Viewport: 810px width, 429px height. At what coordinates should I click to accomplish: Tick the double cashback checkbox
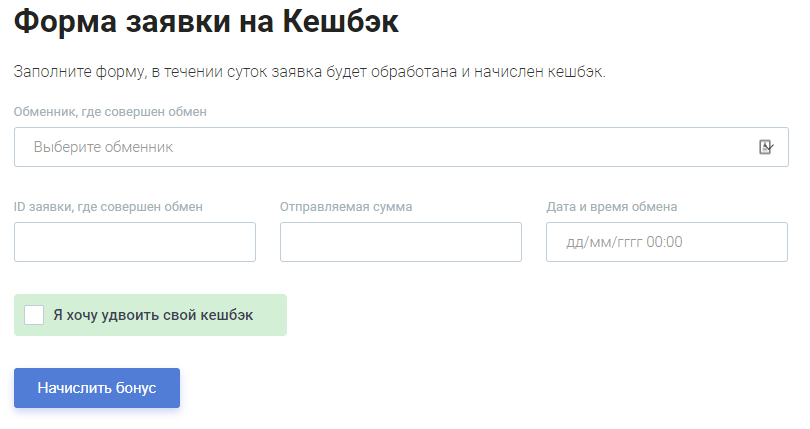tap(34, 315)
